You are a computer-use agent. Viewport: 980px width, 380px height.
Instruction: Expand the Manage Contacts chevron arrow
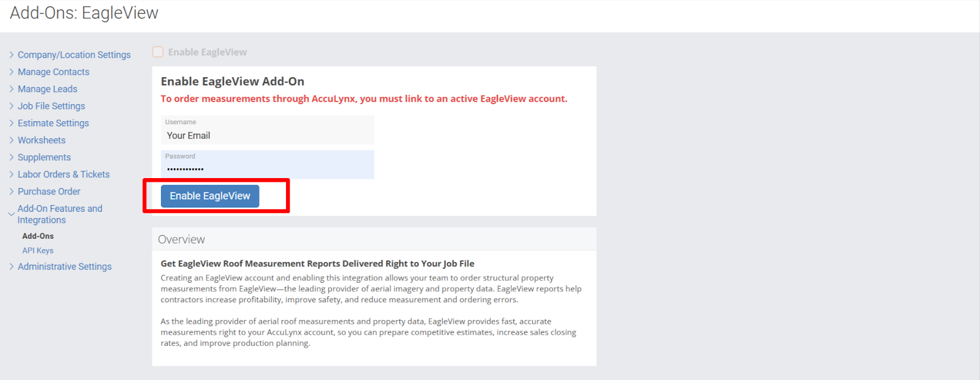click(x=12, y=72)
